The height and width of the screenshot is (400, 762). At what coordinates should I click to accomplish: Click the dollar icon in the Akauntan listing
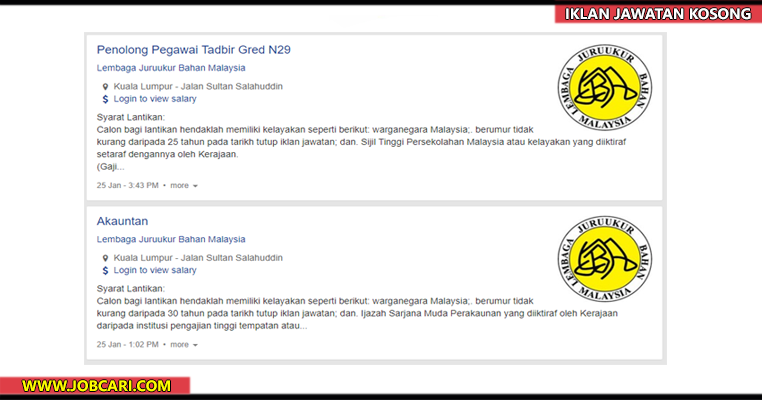pyautogui.click(x=105, y=270)
